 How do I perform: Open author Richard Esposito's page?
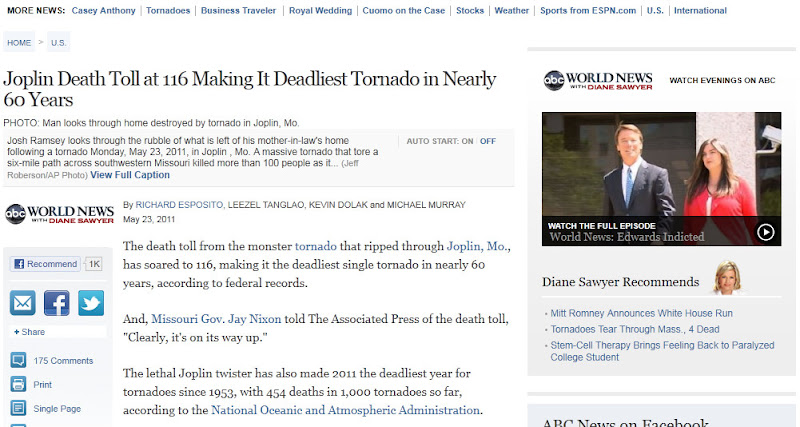(179, 205)
